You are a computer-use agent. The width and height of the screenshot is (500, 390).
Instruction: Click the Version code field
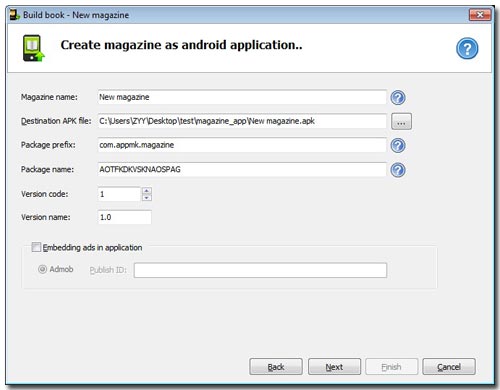tap(119, 194)
